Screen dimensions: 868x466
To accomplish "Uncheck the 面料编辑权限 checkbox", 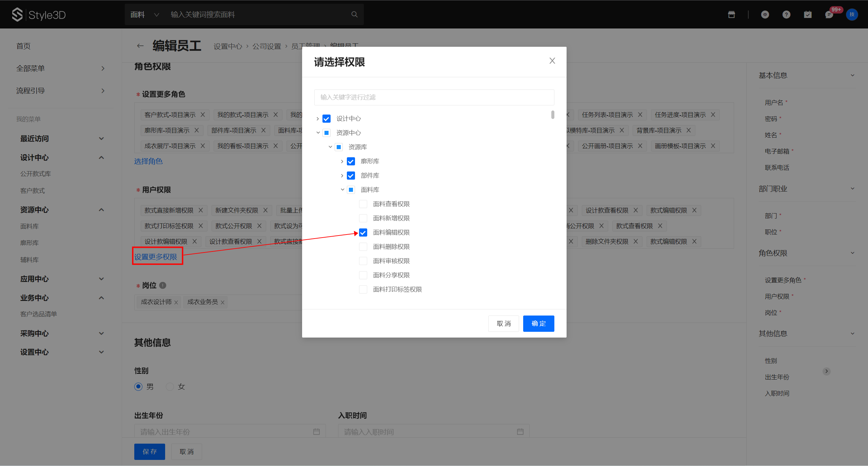I will (x=363, y=232).
